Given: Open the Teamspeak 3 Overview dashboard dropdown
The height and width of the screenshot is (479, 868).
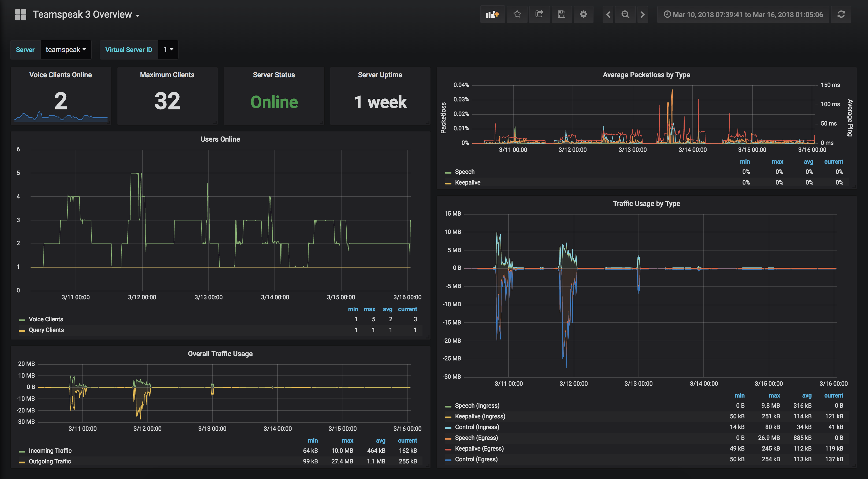Looking at the screenshot, I should (x=86, y=14).
